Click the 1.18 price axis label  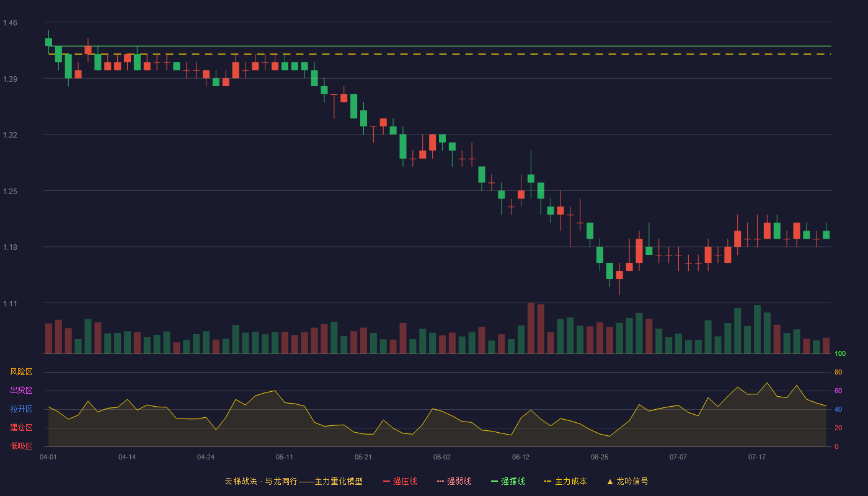point(10,247)
